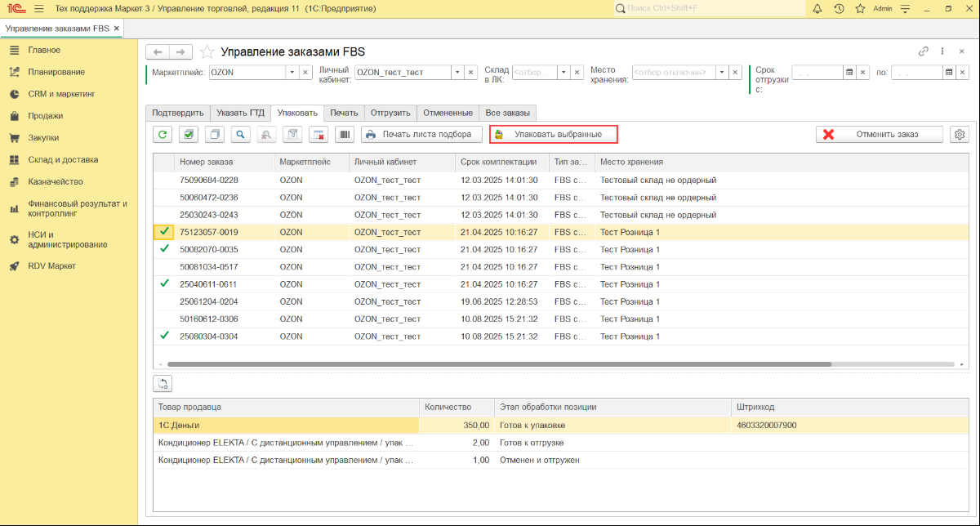Uncheck order 25040611-0611

(x=164, y=284)
